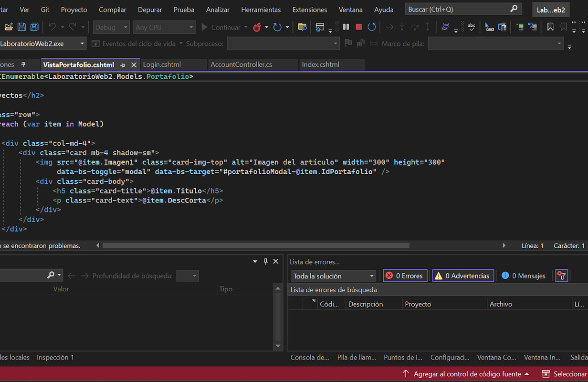Save all files with the double-disk icon
Screen dimensions: 588x382
34,27
